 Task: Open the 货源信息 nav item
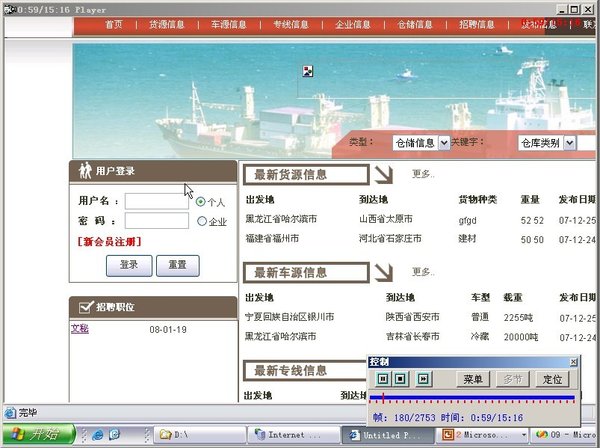click(166, 24)
